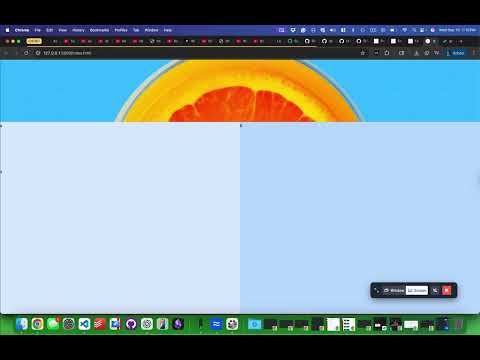The image size is (480, 360).
Task: Open the View menu
Action: tap(63, 30)
